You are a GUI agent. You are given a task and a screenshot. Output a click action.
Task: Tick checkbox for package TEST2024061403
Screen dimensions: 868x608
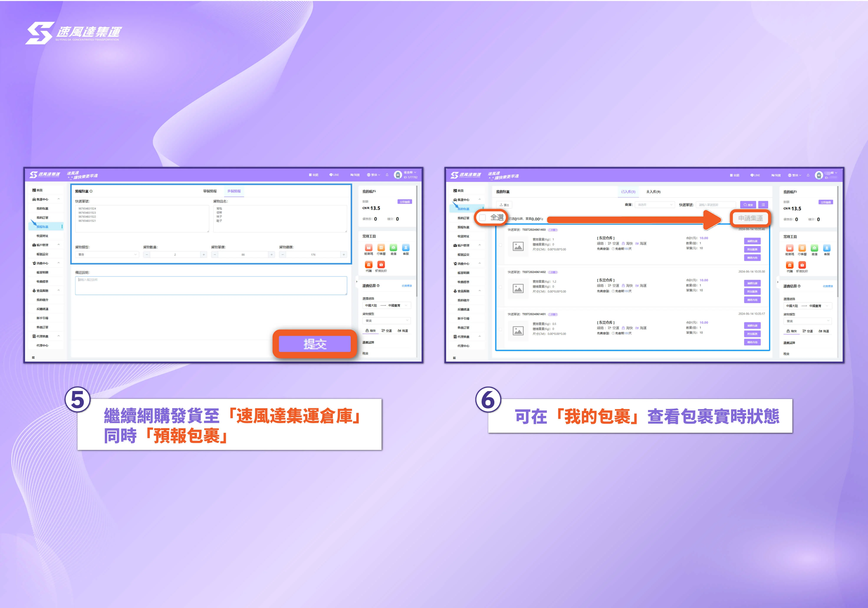coord(501,245)
